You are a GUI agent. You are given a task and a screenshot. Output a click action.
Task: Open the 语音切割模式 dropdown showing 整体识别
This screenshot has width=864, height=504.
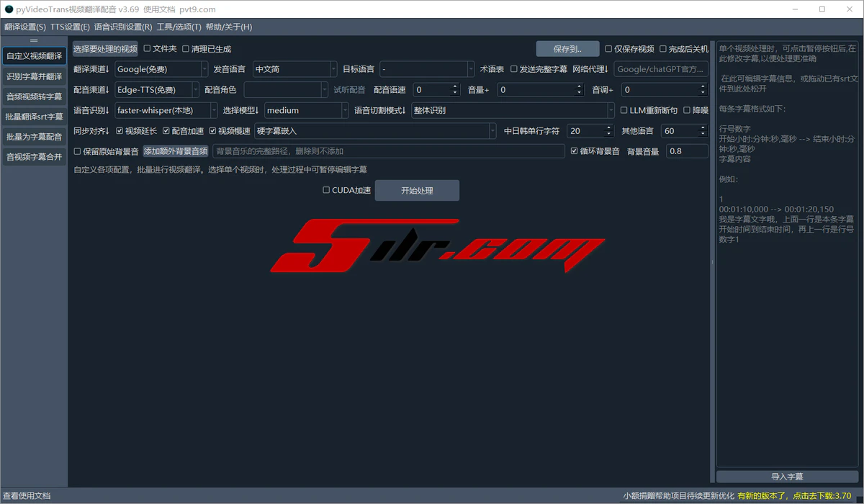point(514,110)
